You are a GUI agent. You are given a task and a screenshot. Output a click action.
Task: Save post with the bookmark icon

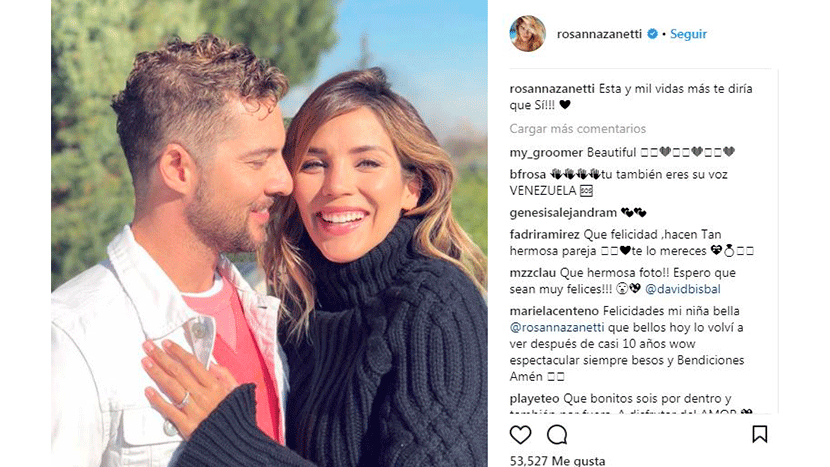760,434
